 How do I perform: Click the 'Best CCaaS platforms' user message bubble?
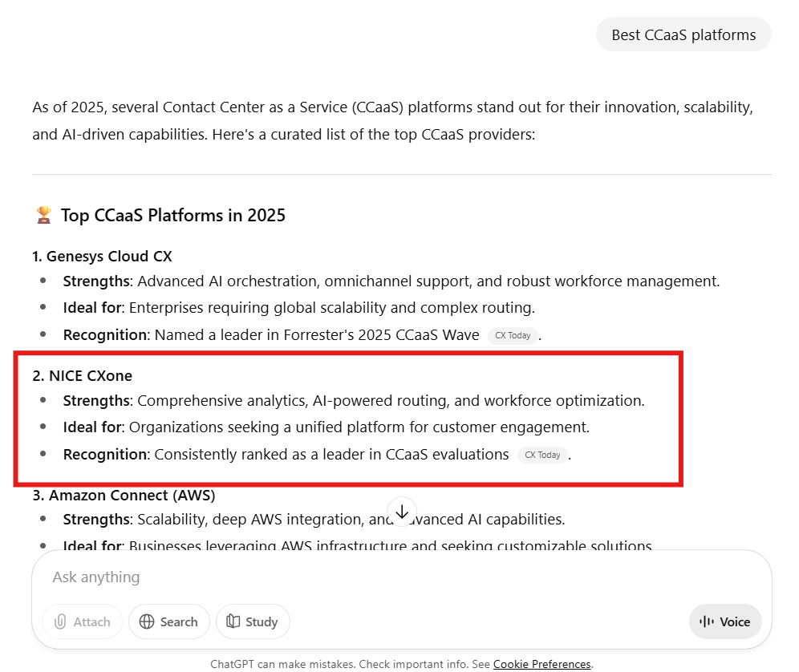(x=683, y=34)
